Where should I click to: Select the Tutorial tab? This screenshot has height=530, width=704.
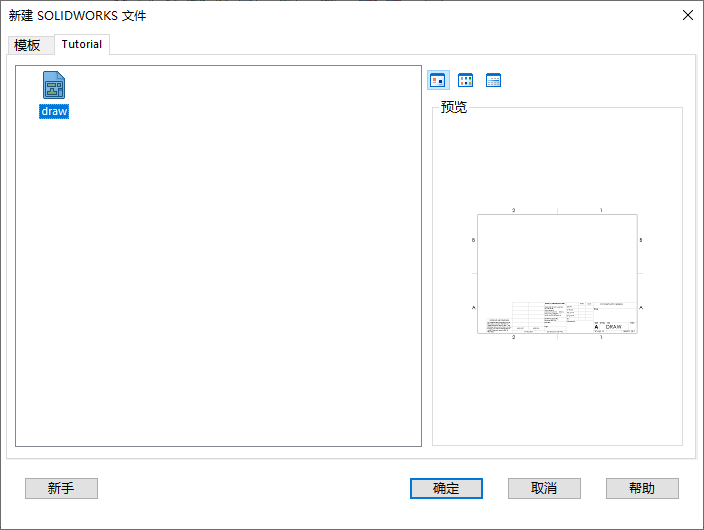point(82,44)
